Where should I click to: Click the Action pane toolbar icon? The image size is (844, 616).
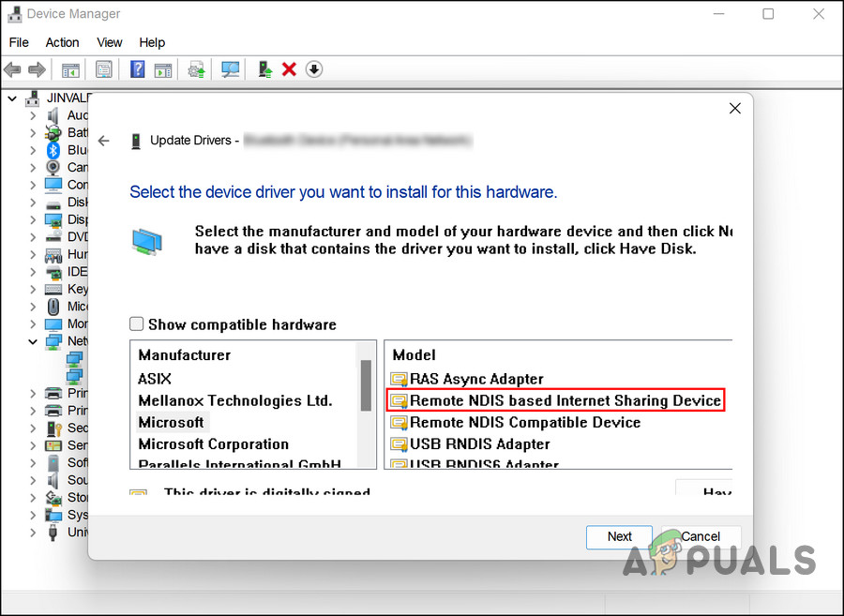click(x=162, y=70)
